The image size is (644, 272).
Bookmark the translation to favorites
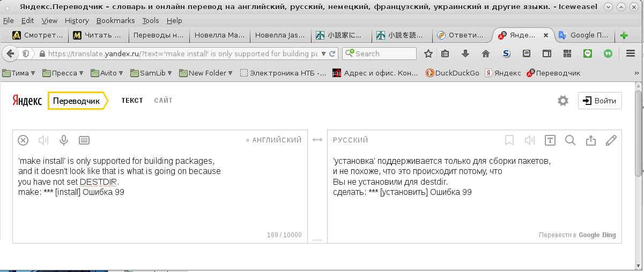(x=509, y=140)
